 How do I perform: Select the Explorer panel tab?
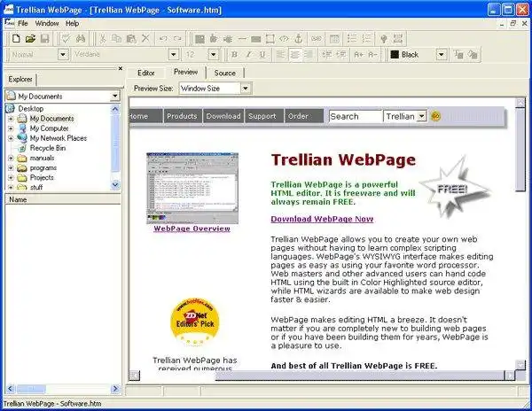pos(20,80)
